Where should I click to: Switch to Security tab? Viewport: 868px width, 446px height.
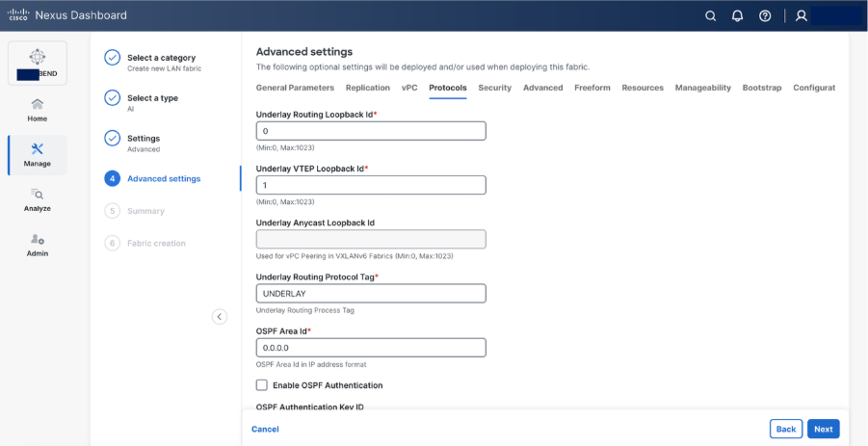[495, 88]
